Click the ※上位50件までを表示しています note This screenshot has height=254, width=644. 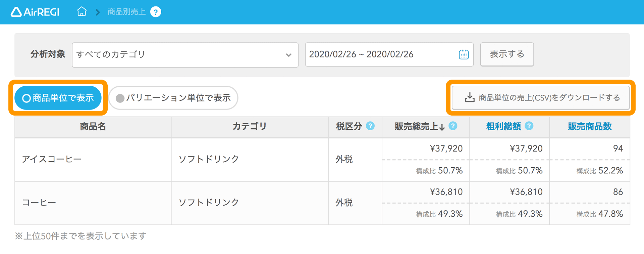click(80, 236)
